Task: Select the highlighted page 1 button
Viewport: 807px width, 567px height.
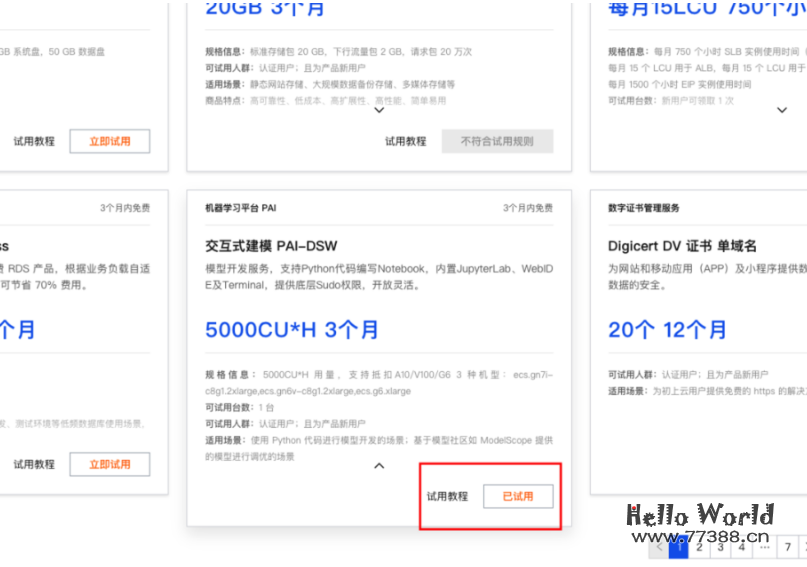Action: tap(678, 547)
